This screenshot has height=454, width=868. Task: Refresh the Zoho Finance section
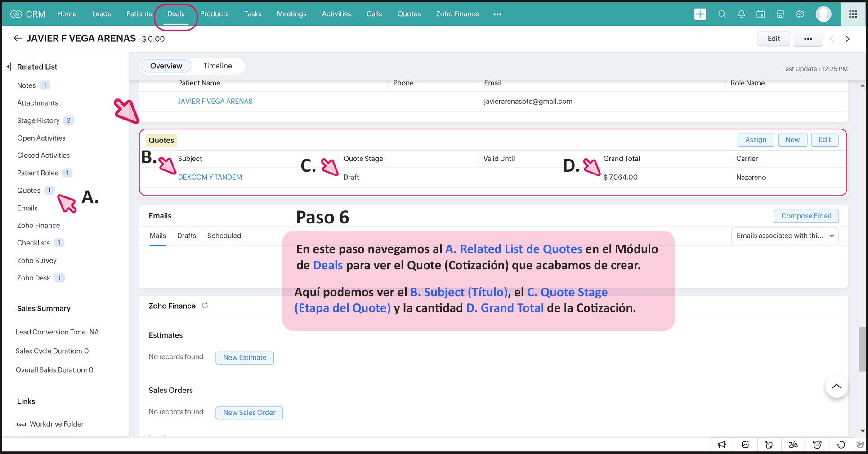[x=205, y=306]
